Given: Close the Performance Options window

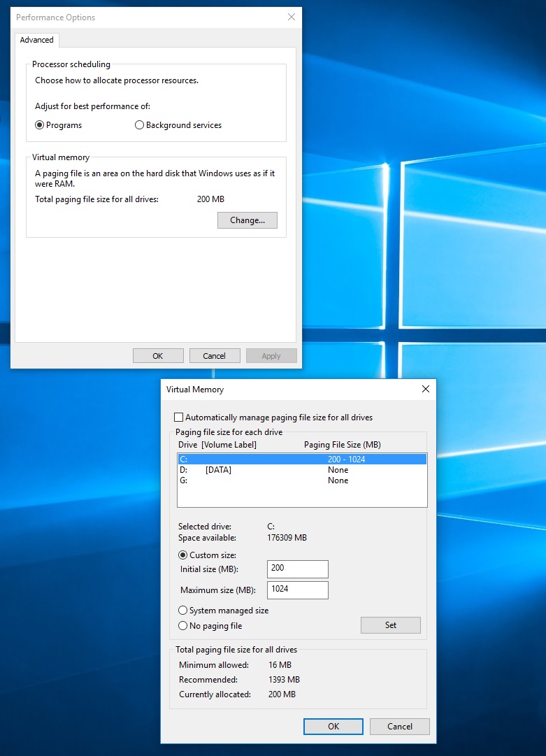Looking at the screenshot, I should pyautogui.click(x=291, y=17).
